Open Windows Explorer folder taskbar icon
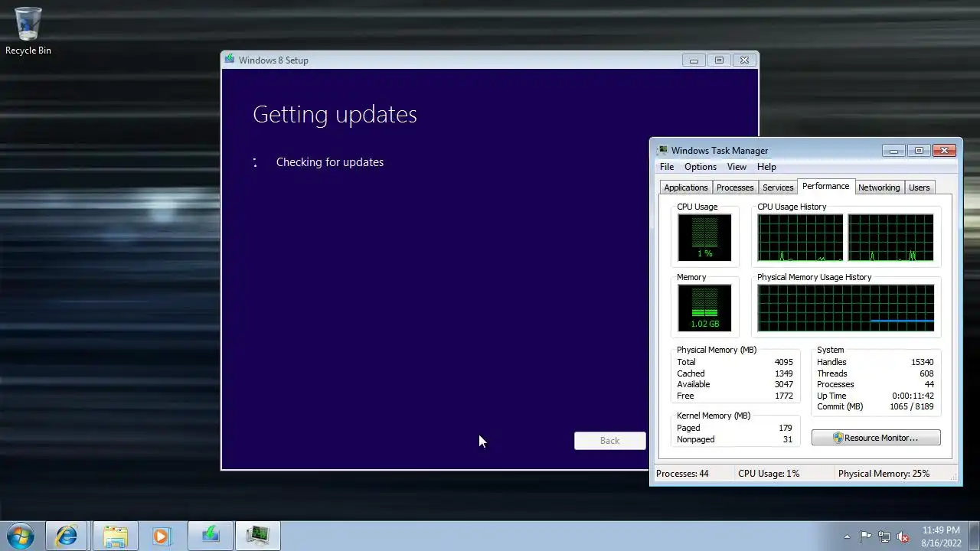The width and height of the screenshot is (980, 551). 116,536
